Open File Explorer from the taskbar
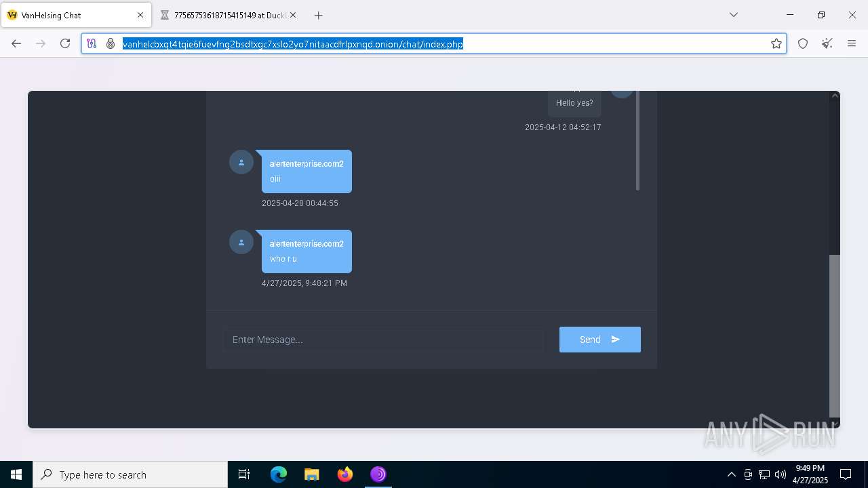Viewport: 868px width, 488px height. 312,474
